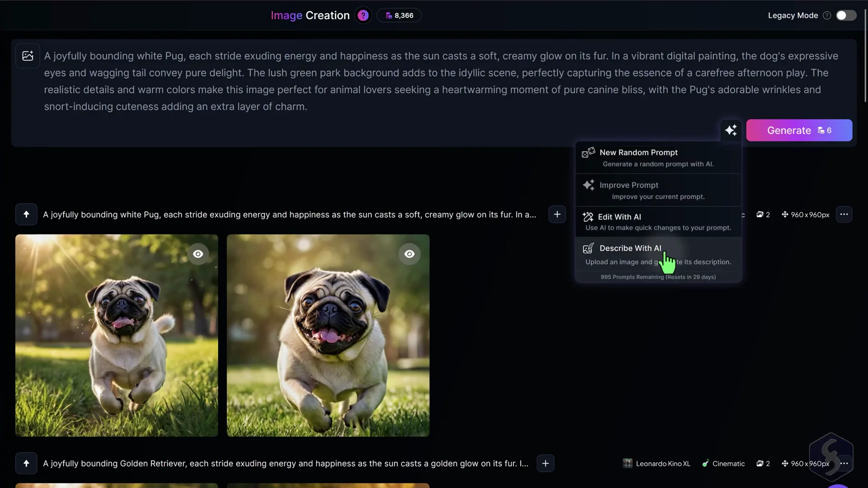This screenshot has width=868, height=488.
Task: Click the 8,366 credits counter
Action: [x=398, y=15]
